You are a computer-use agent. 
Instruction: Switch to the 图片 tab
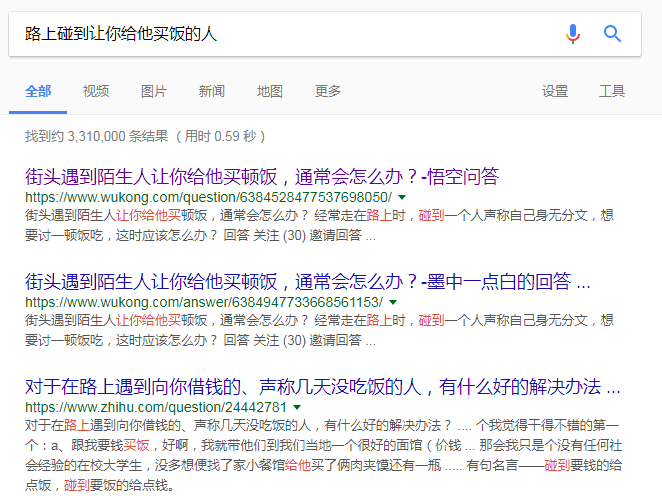[154, 91]
